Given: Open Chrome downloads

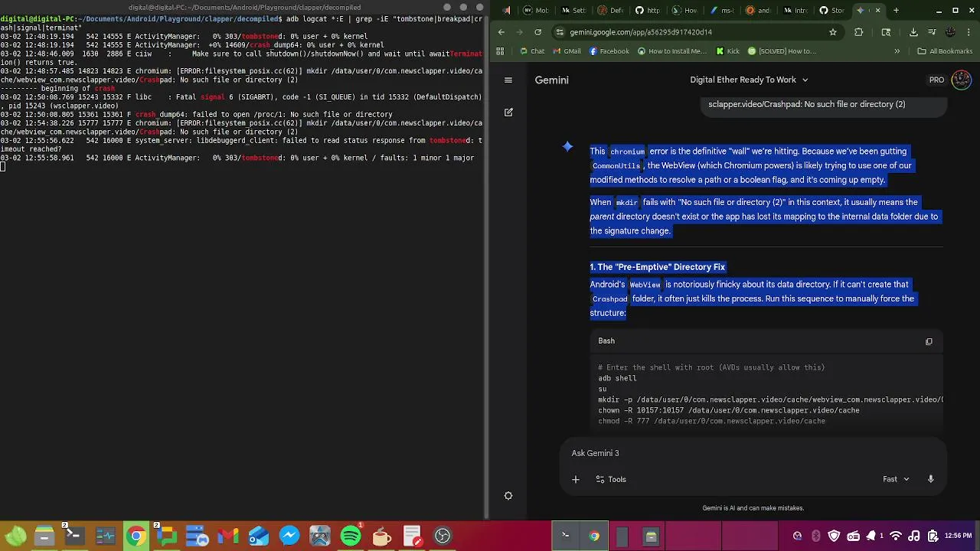Looking at the screenshot, I should coord(913,32).
